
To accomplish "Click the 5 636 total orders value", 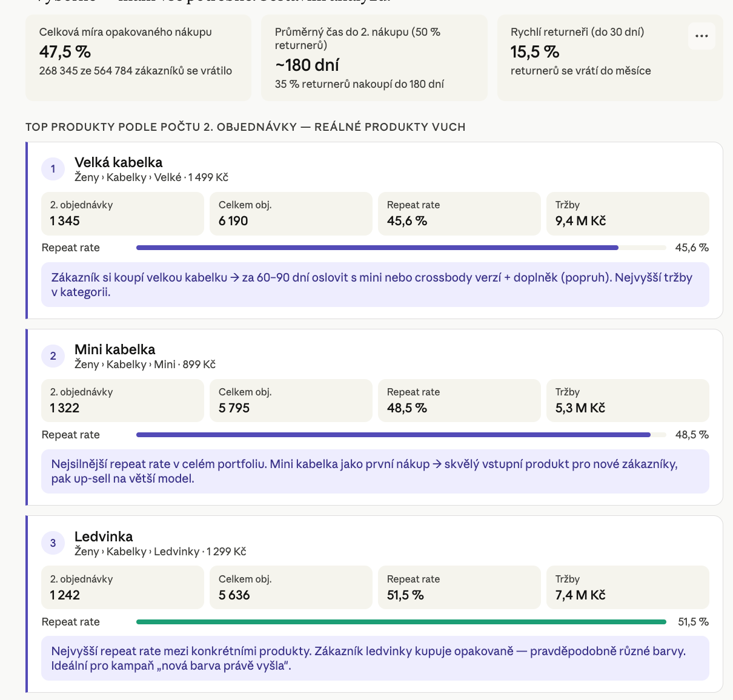I will pyautogui.click(x=234, y=595).
